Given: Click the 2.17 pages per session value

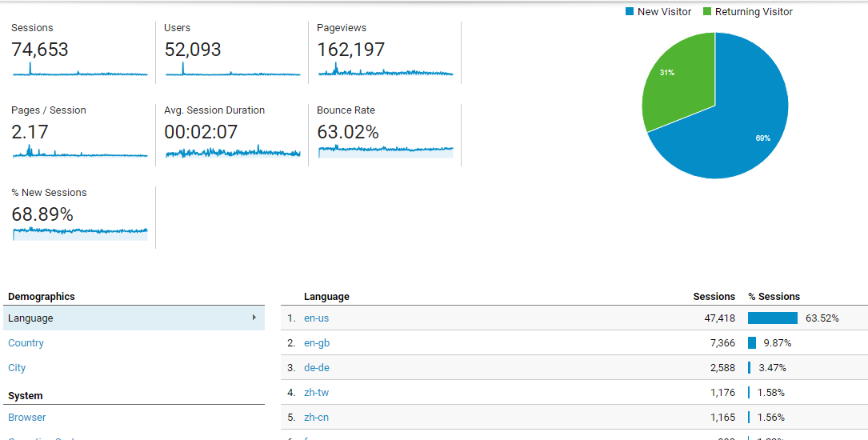Looking at the screenshot, I should tap(30, 132).
